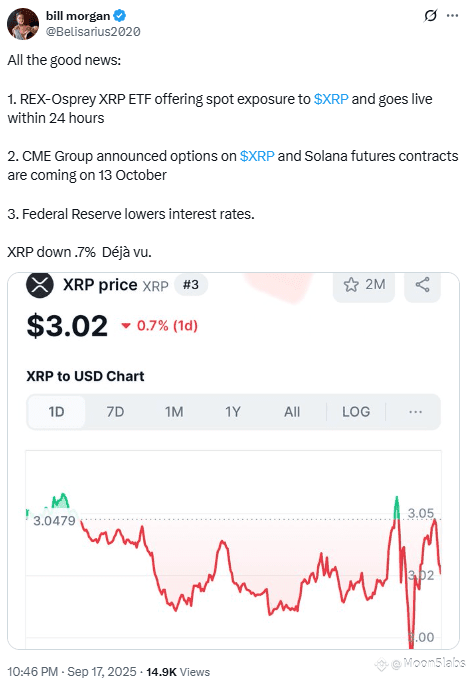The width and height of the screenshot is (473, 681).
Task: Open the second $XRP cashtag link
Action: pos(257,156)
